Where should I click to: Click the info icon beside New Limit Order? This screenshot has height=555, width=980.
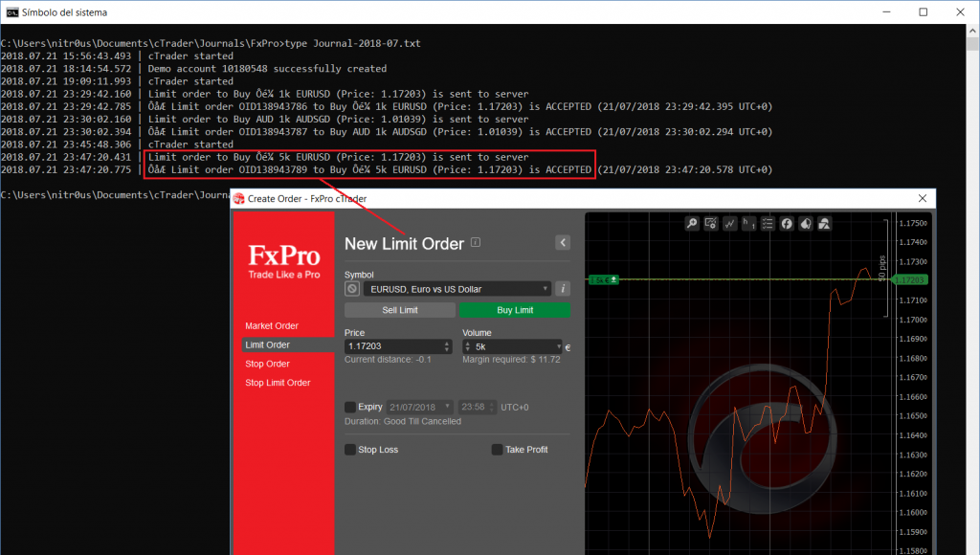click(x=476, y=242)
